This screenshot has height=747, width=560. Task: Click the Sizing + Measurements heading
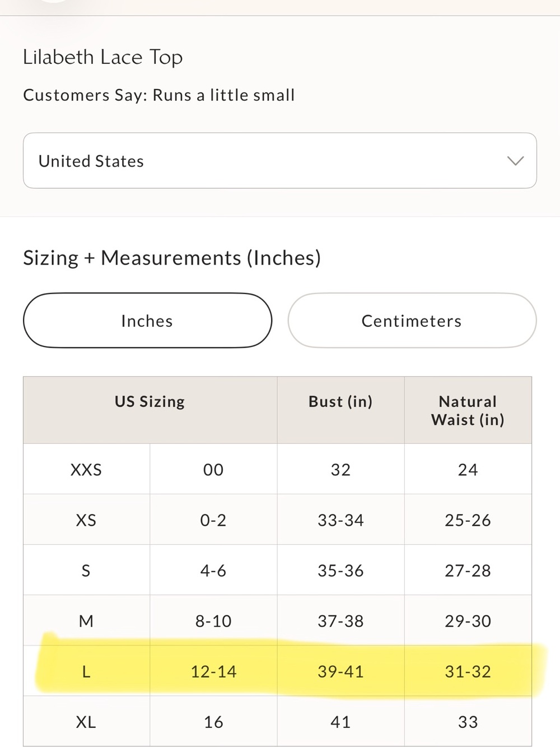[172, 258]
